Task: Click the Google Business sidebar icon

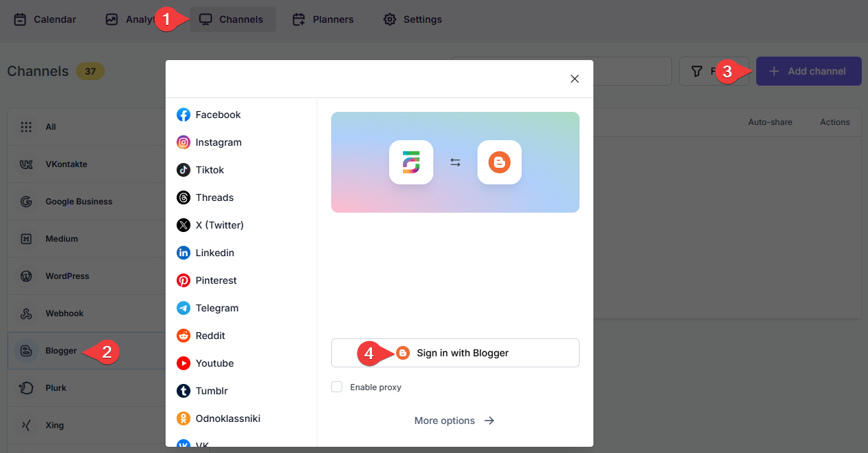Action: tap(26, 202)
